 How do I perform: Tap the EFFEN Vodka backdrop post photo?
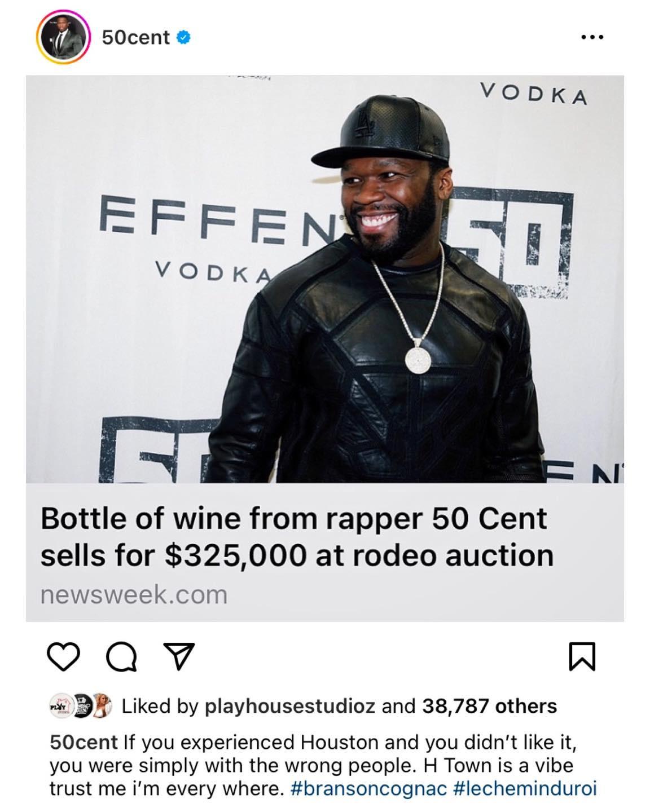pos(325,279)
